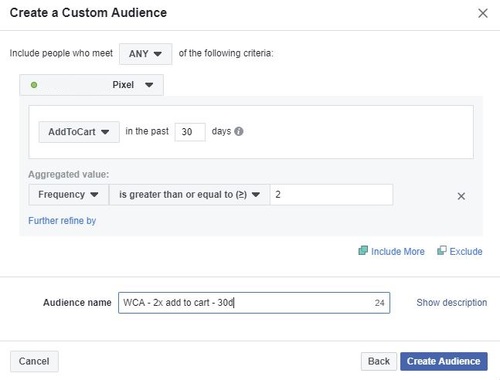Click the Include More link
500x380 pixels.
398,252
